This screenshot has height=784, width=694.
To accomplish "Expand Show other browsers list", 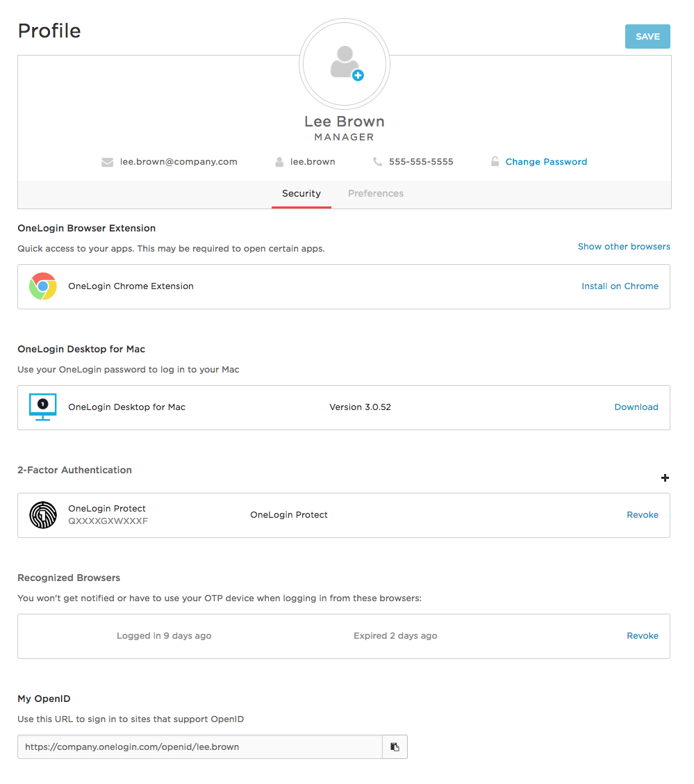I will 624,247.
